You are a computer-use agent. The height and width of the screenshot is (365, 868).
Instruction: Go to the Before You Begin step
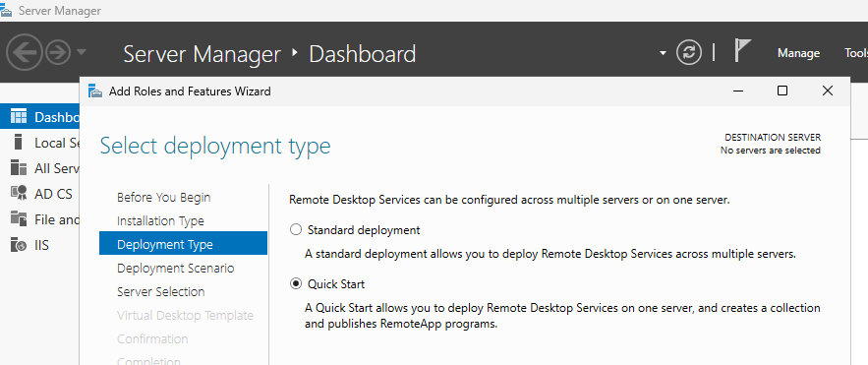point(164,197)
